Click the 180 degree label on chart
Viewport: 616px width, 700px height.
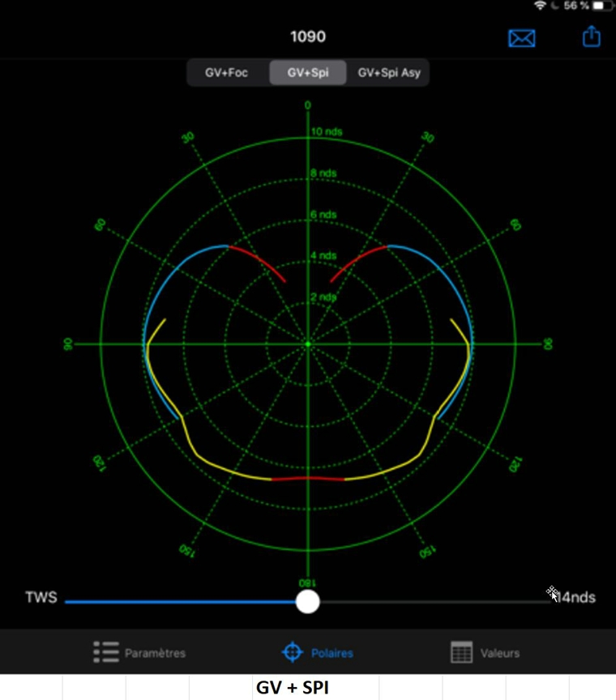[307, 583]
